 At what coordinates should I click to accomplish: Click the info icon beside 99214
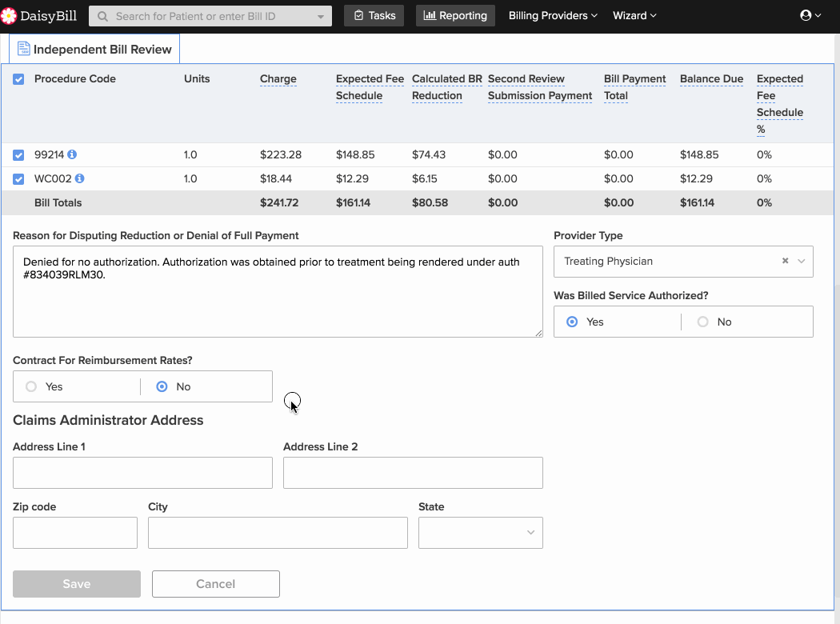72,154
